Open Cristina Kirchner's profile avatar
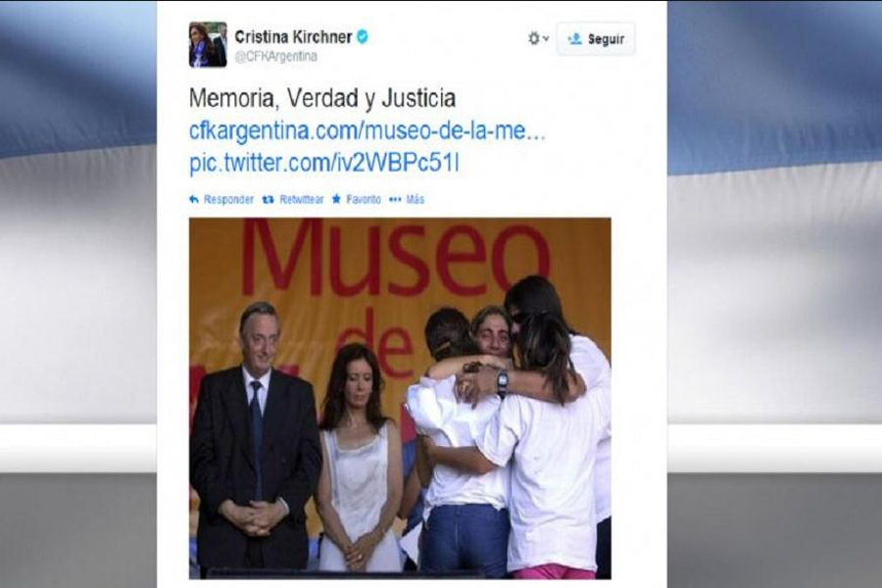This screenshot has height=588, width=882. (208, 44)
